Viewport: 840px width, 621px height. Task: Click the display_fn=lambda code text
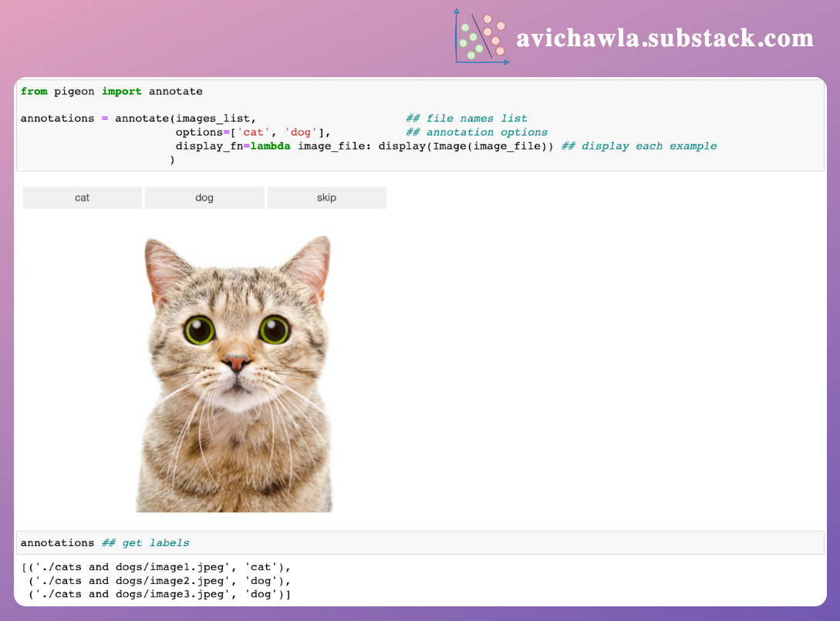click(364, 147)
